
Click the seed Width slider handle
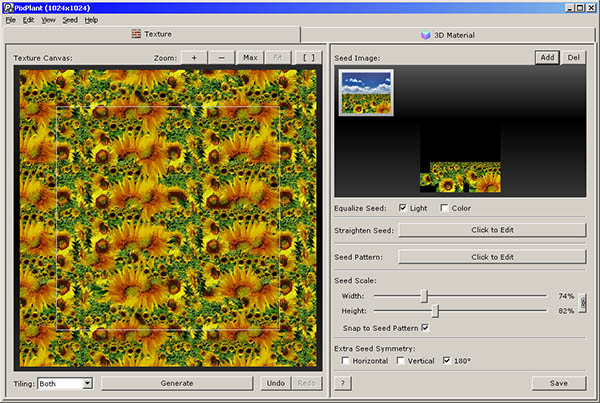(424, 296)
